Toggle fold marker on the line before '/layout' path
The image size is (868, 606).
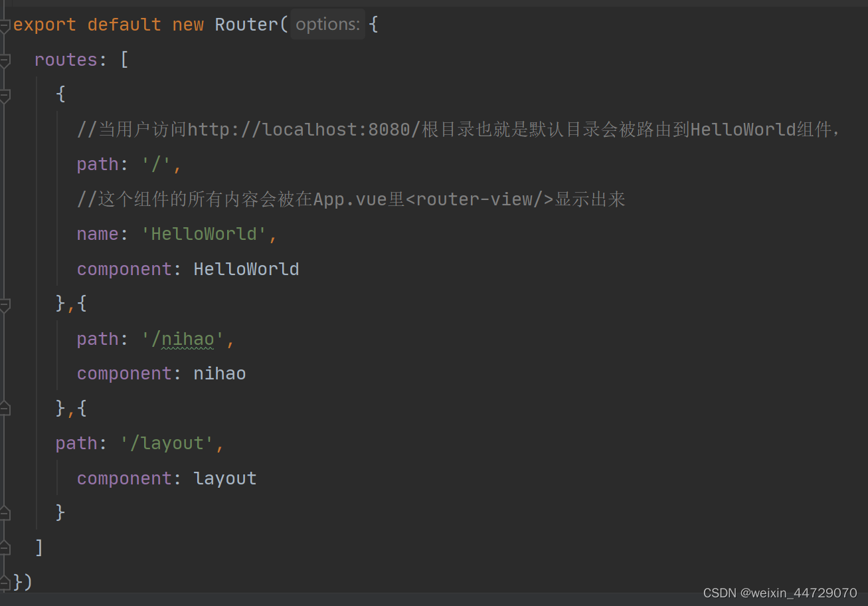point(5,409)
